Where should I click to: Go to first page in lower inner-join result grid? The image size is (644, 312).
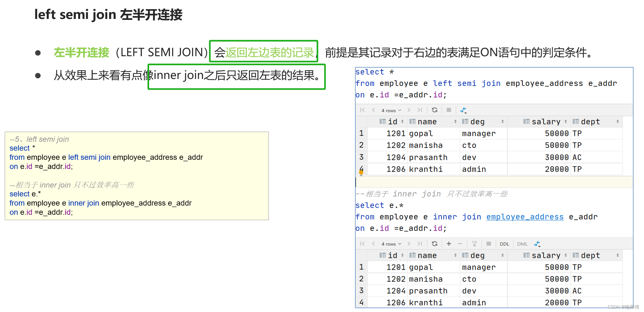[x=362, y=243]
